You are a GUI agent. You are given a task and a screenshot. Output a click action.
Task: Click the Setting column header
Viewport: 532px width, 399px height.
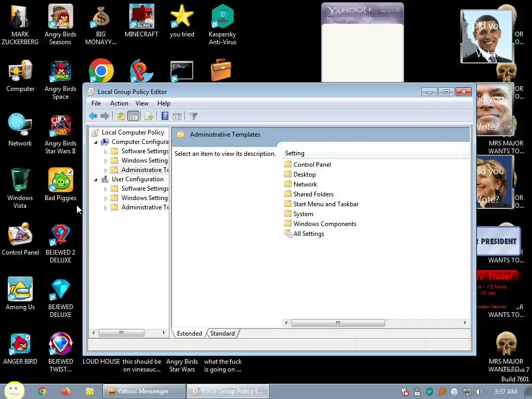click(373, 153)
